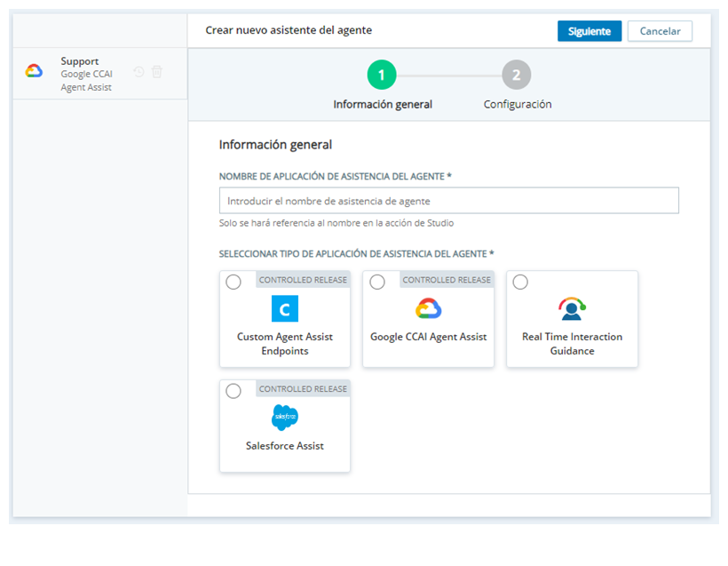Open the Support item in the sidebar

click(x=100, y=74)
